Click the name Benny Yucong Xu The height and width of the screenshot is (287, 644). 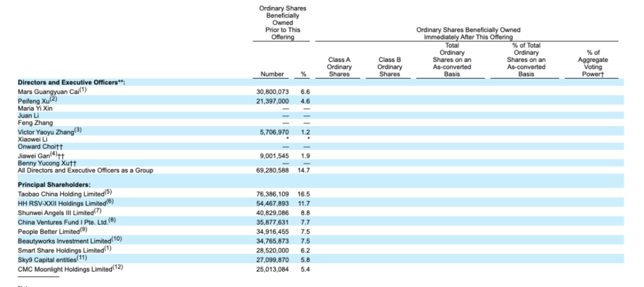point(44,163)
